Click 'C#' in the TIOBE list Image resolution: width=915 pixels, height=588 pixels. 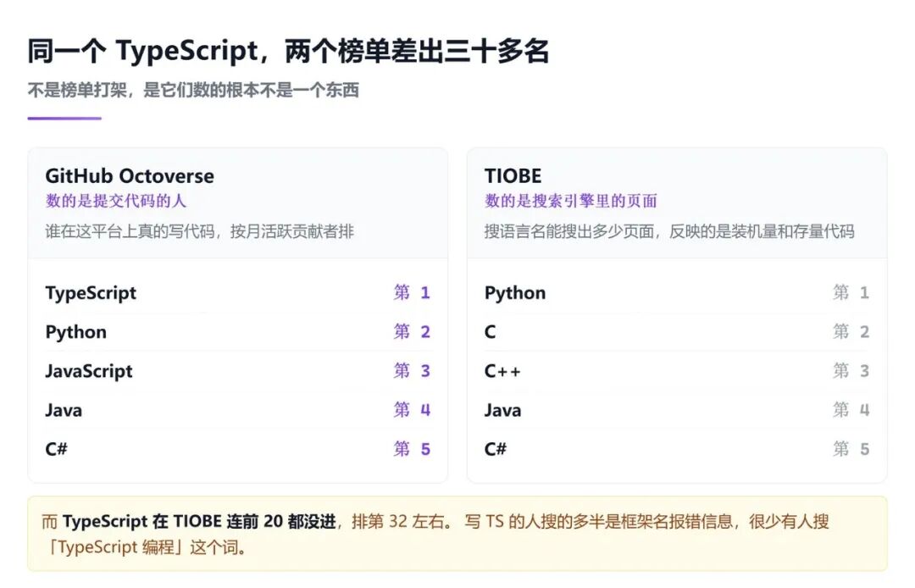pos(496,449)
